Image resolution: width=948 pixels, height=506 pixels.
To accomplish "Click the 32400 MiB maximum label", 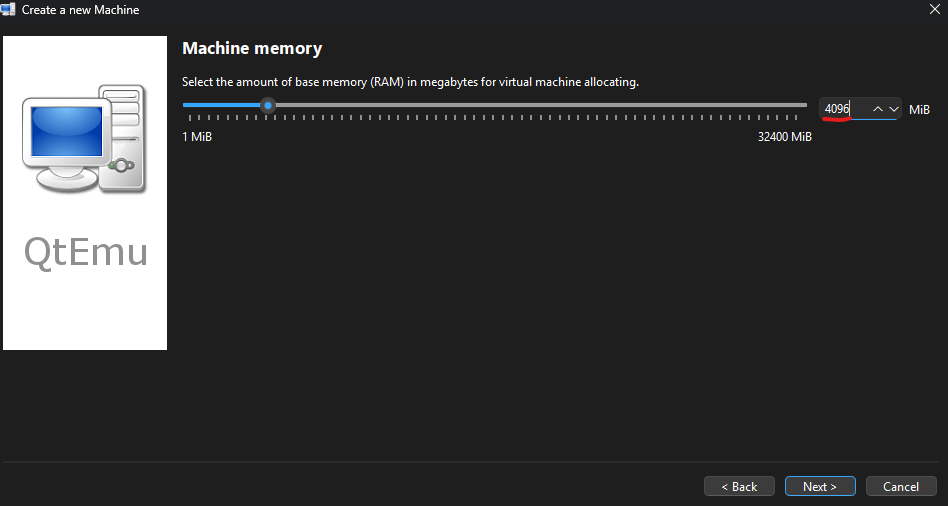I will click(784, 137).
